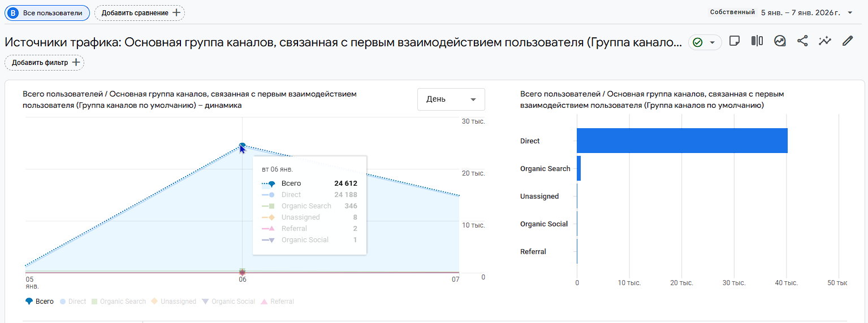Toggle Organic Social series in chart legend
This screenshot has width=868, height=323.
[x=228, y=302]
